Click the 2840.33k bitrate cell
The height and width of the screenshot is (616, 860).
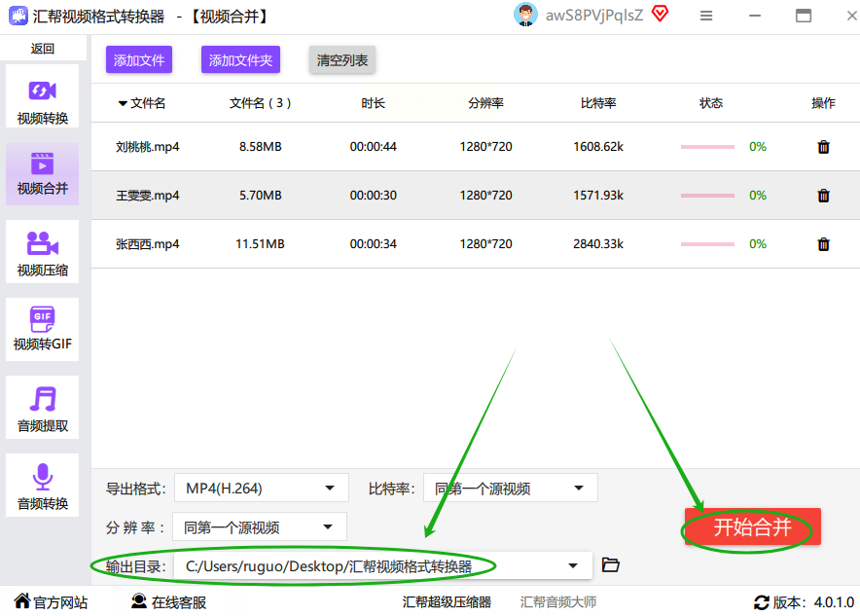click(598, 244)
